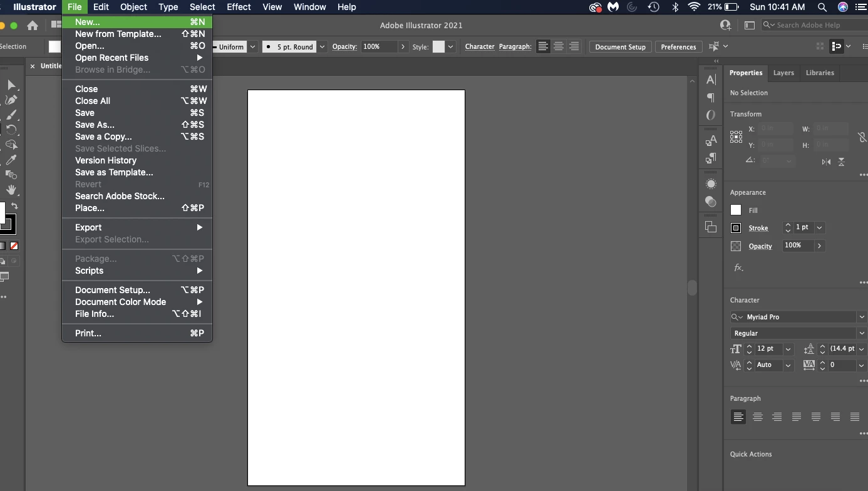Click the Stroke link in Appearance

[x=758, y=228]
